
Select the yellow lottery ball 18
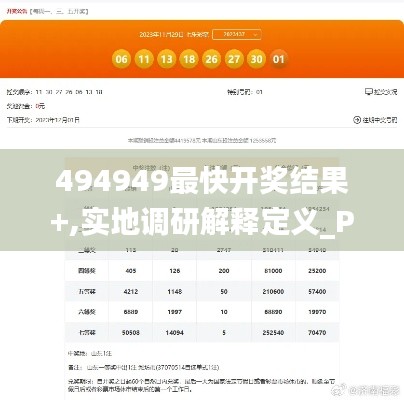click(189, 59)
